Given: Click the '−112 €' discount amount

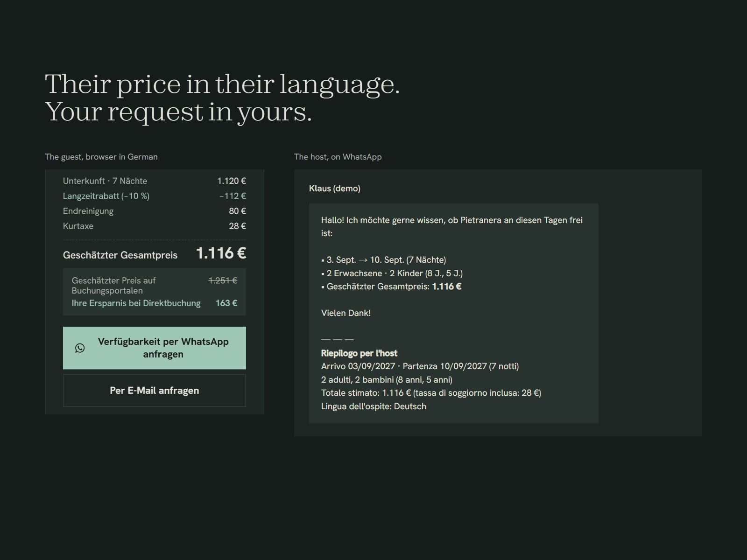Looking at the screenshot, I should [x=233, y=196].
